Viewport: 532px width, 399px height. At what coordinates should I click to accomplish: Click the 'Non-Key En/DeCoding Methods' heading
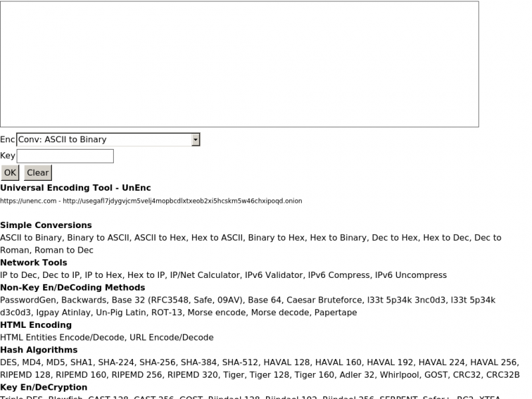[x=72, y=288]
